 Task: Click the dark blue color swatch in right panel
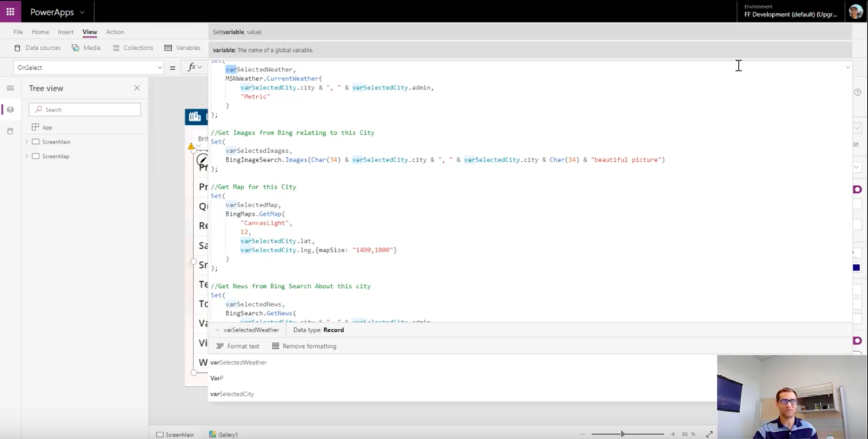point(857,267)
